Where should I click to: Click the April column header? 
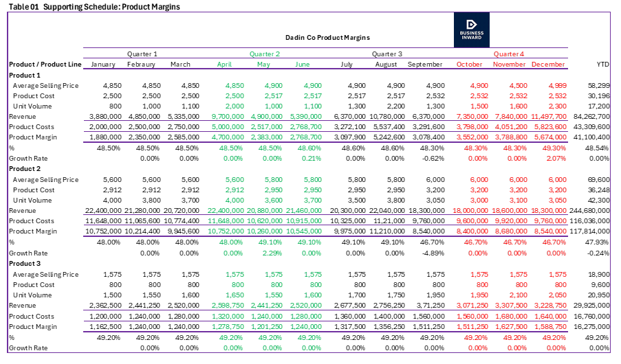225,65
